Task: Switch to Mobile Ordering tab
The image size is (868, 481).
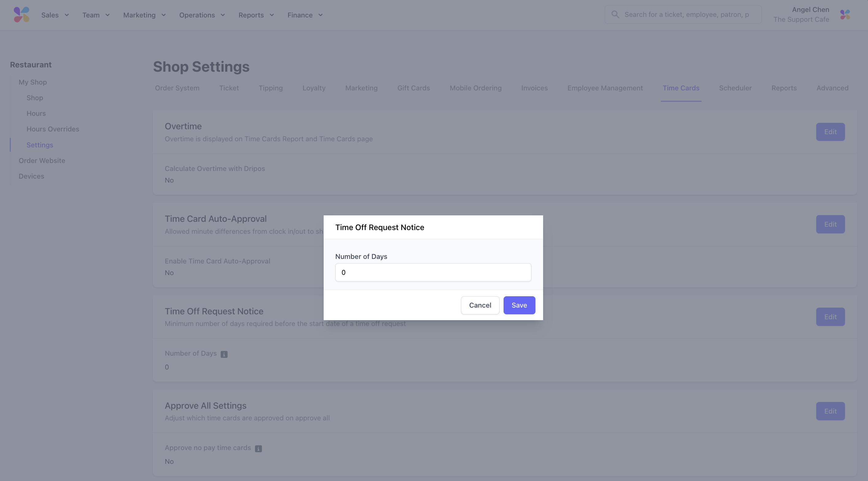Action: [475, 88]
